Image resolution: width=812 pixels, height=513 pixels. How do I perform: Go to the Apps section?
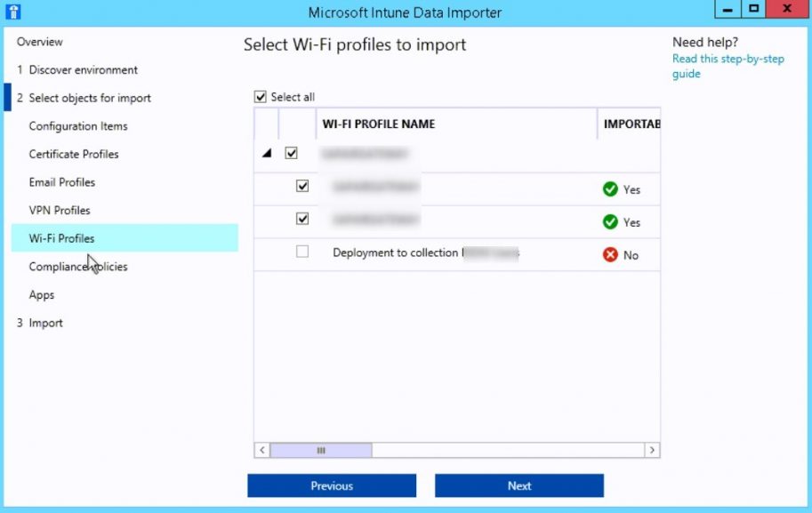click(x=42, y=294)
